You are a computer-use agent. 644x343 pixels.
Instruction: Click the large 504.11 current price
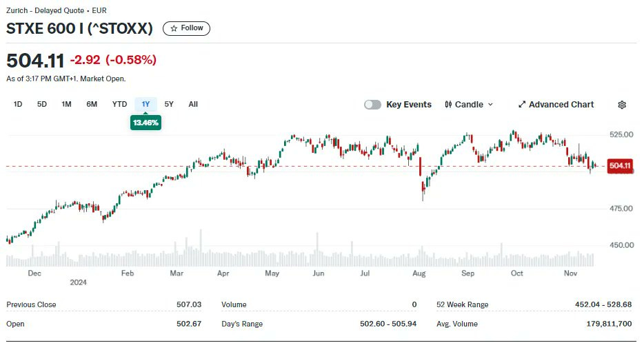35,61
